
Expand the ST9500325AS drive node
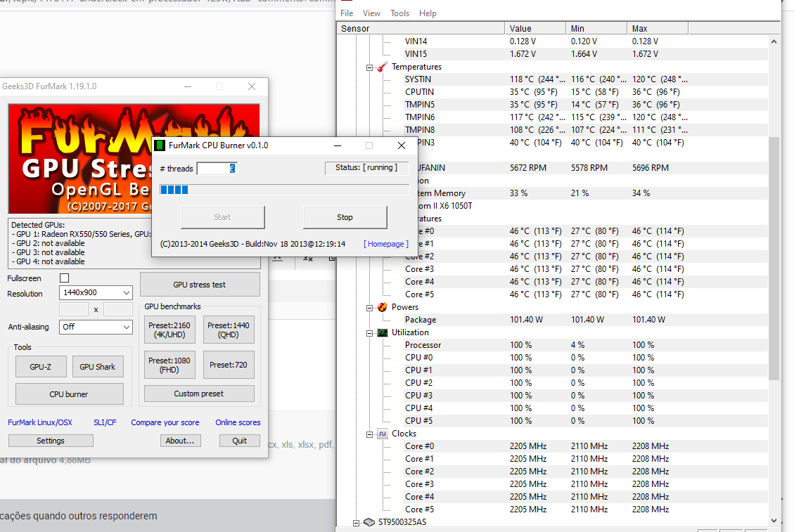coord(357,523)
